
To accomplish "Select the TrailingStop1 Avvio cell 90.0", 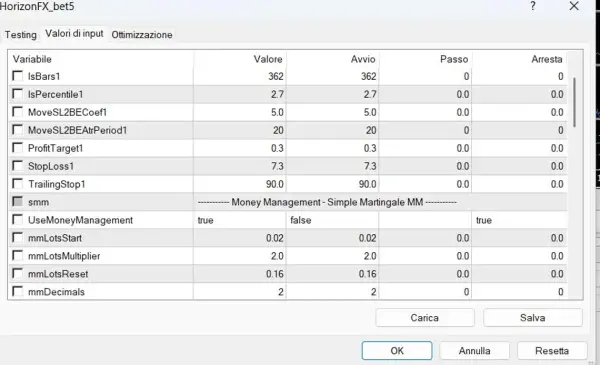I will click(333, 184).
